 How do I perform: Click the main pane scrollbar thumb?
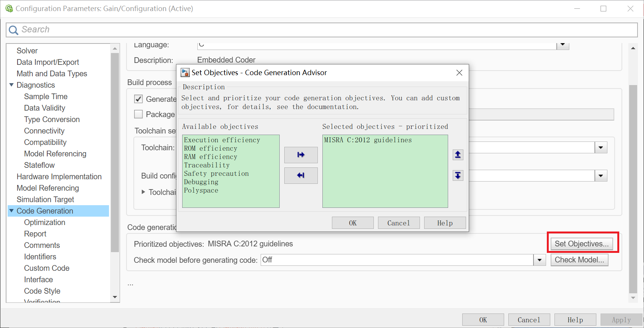tap(633, 189)
